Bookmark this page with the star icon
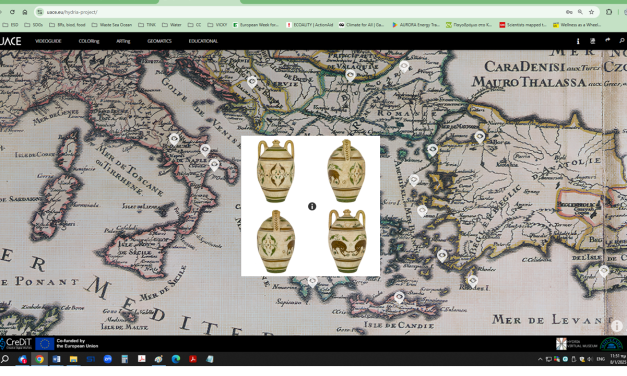The image size is (627, 376). tap(591, 12)
